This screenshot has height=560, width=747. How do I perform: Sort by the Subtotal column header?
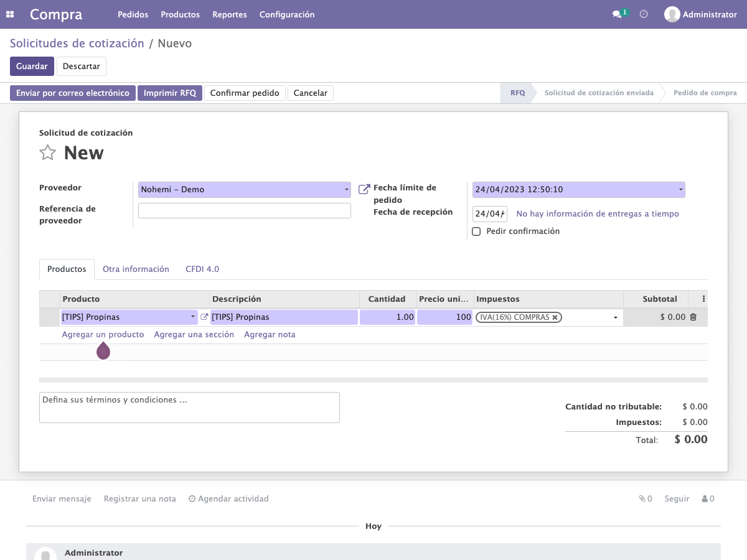tap(656, 299)
